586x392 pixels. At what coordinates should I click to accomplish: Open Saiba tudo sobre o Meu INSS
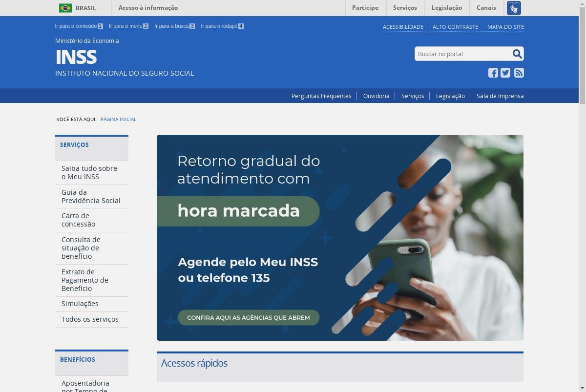pyautogui.click(x=92, y=173)
